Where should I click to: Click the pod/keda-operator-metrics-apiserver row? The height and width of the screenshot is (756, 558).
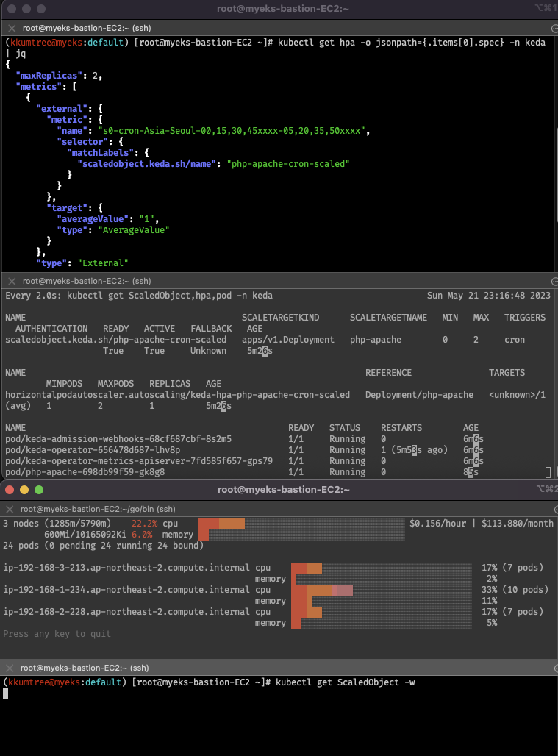pos(244,461)
